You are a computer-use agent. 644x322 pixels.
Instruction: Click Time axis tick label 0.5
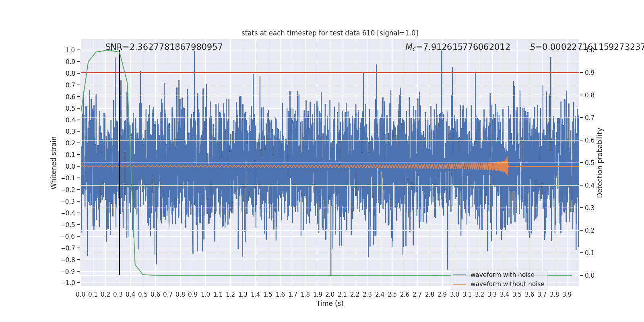[143, 295]
